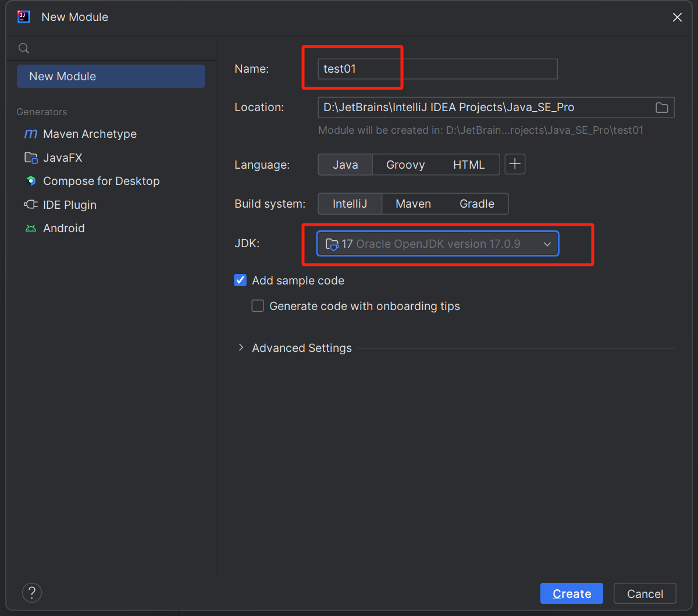The height and width of the screenshot is (616, 698).
Task: Click the Name field containing test01
Action: (437, 69)
